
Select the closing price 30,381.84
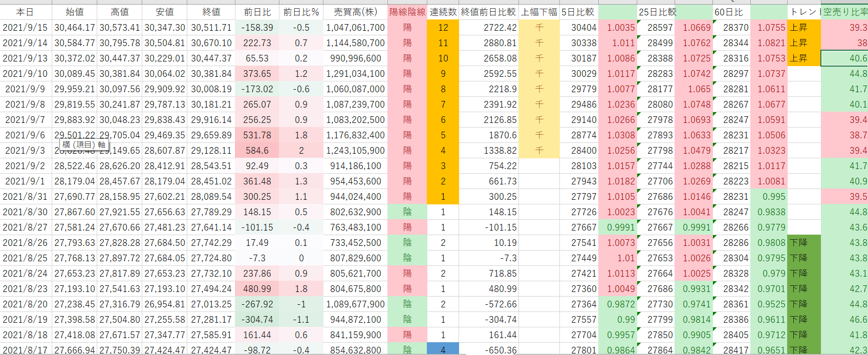pyautogui.click(x=211, y=73)
